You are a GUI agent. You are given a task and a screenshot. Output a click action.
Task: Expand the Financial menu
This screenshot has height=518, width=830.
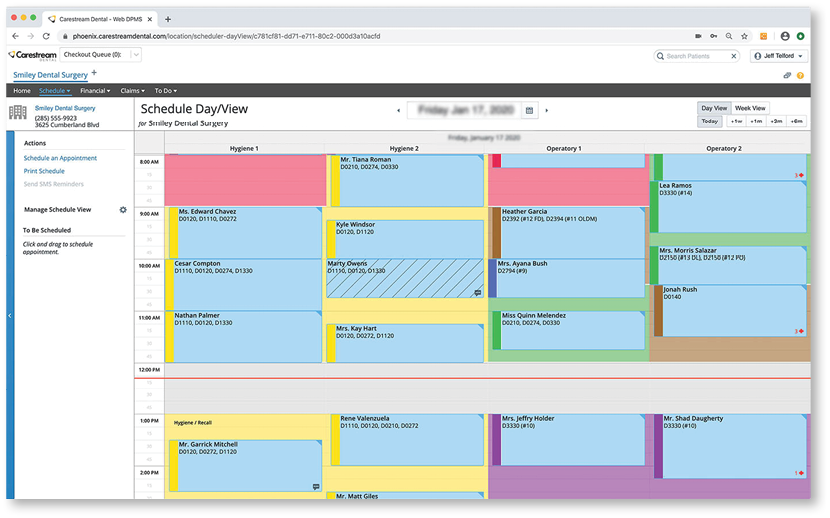point(96,91)
